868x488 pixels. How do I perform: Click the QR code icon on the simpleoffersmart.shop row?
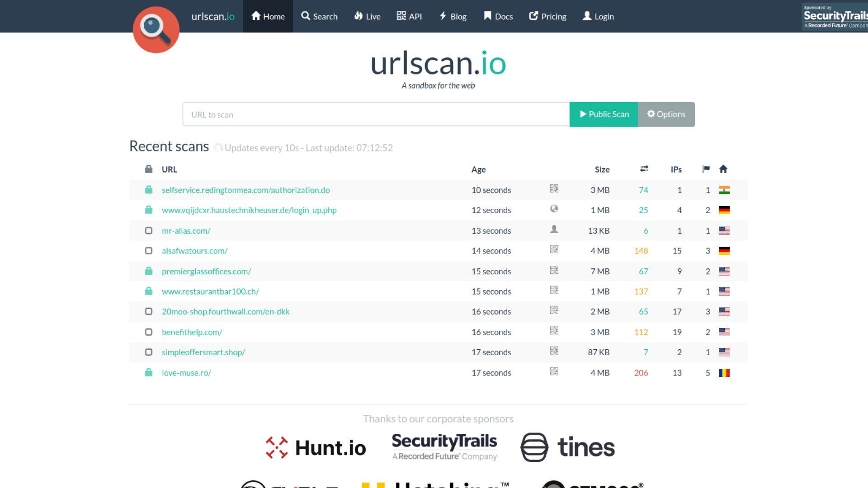tap(554, 351)
